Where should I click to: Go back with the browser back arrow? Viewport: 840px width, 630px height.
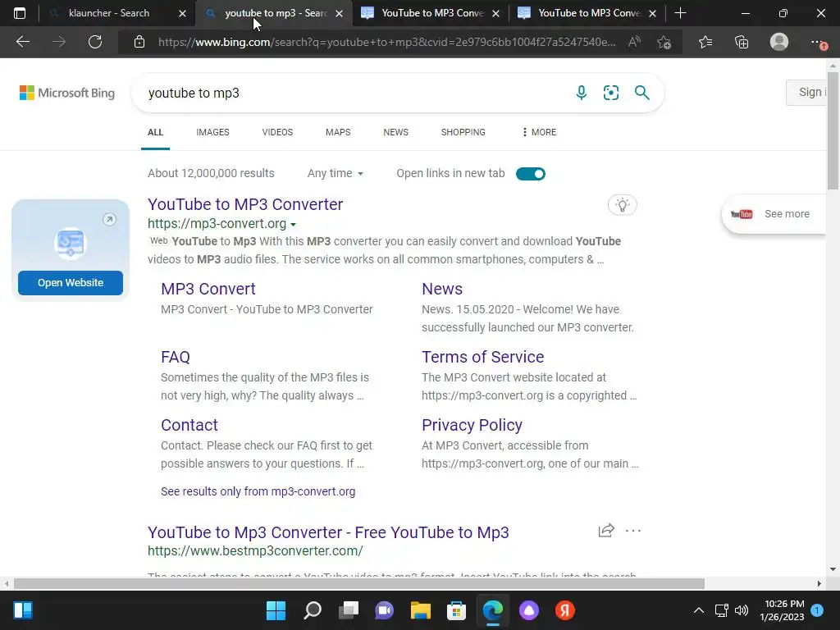[22, 42]
